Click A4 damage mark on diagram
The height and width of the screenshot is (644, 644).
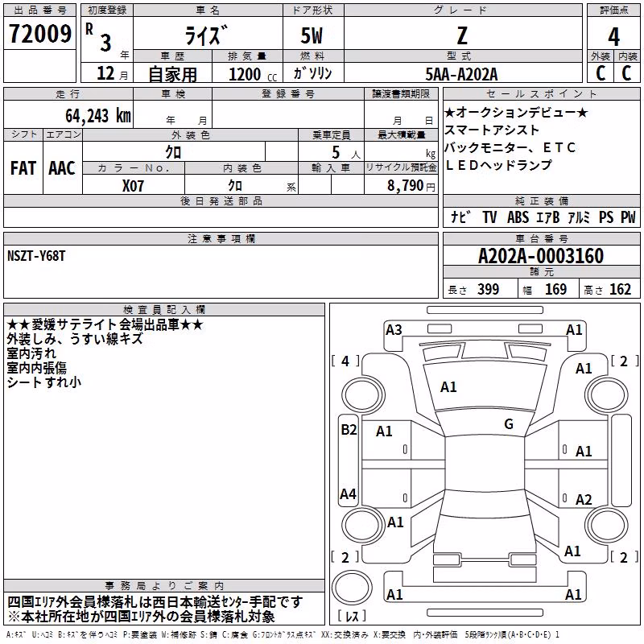pos(349,494)
